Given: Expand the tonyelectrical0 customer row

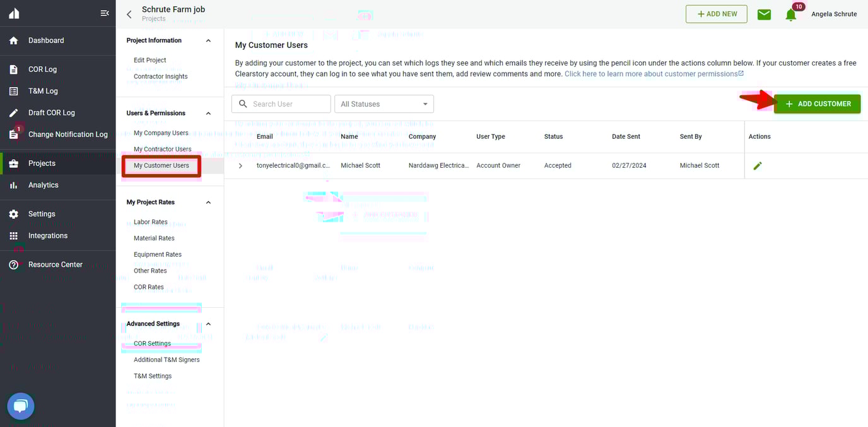Looking at the screenshot, I should coord(240,165).
